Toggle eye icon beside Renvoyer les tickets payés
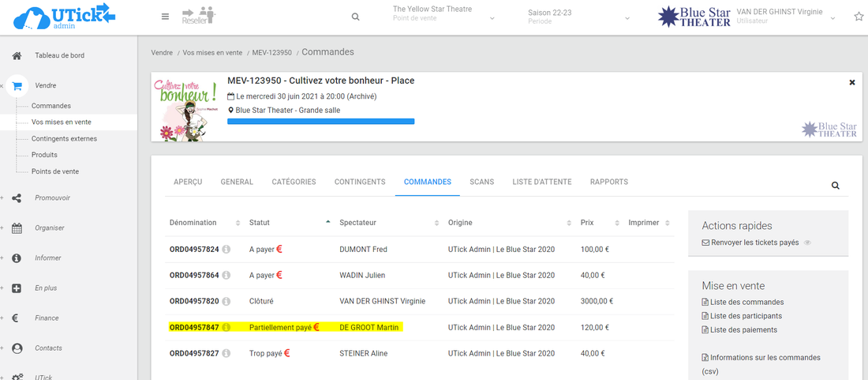868x380 pixels. coord(806,243)
